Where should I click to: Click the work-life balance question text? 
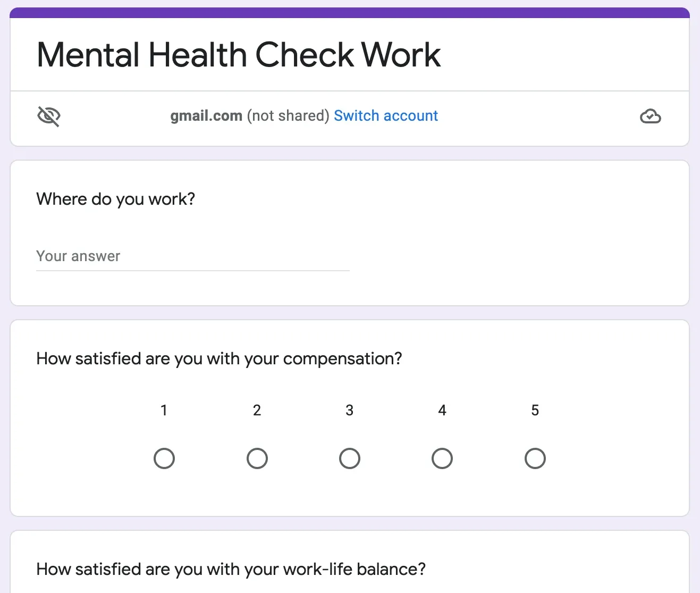click(x=231, y=569)
